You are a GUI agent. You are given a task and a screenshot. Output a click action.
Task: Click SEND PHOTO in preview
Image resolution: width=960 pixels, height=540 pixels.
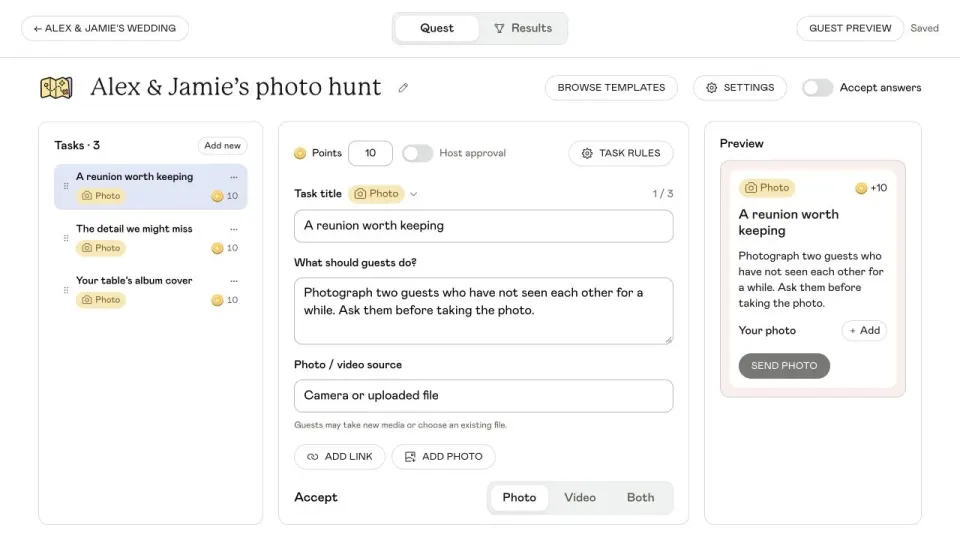tap(784, 366)
